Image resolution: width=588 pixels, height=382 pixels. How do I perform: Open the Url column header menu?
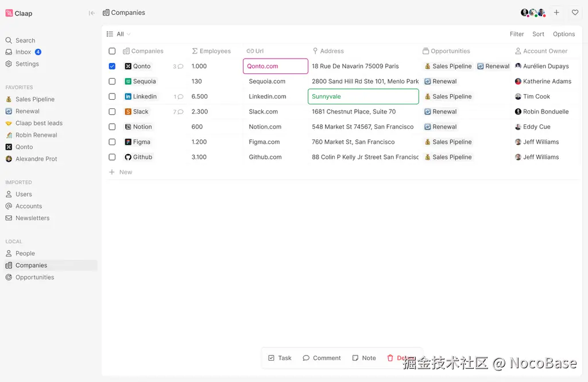[x=255, y=51]
